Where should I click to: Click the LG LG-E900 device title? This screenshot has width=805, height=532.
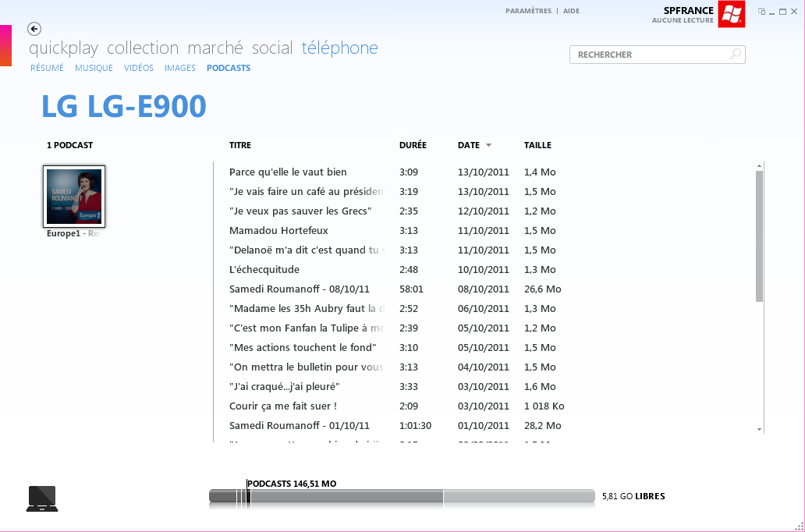124,106
